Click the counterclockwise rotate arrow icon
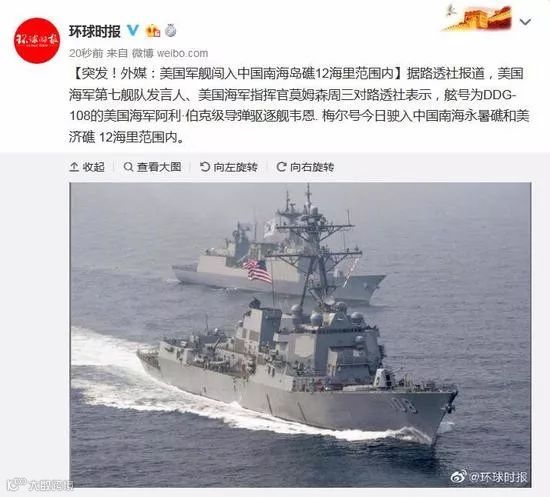Screen dimensions: 550x497 click(204, 167)
